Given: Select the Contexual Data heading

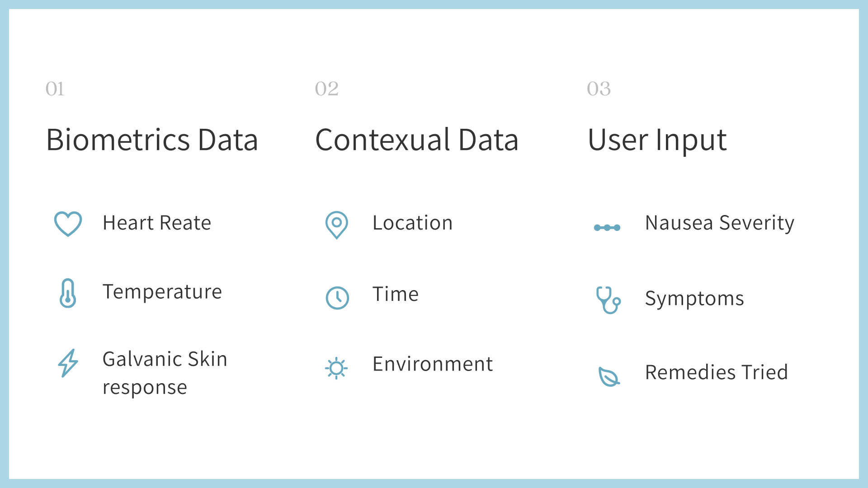Looking at the screenshot, I should [416, 140].
